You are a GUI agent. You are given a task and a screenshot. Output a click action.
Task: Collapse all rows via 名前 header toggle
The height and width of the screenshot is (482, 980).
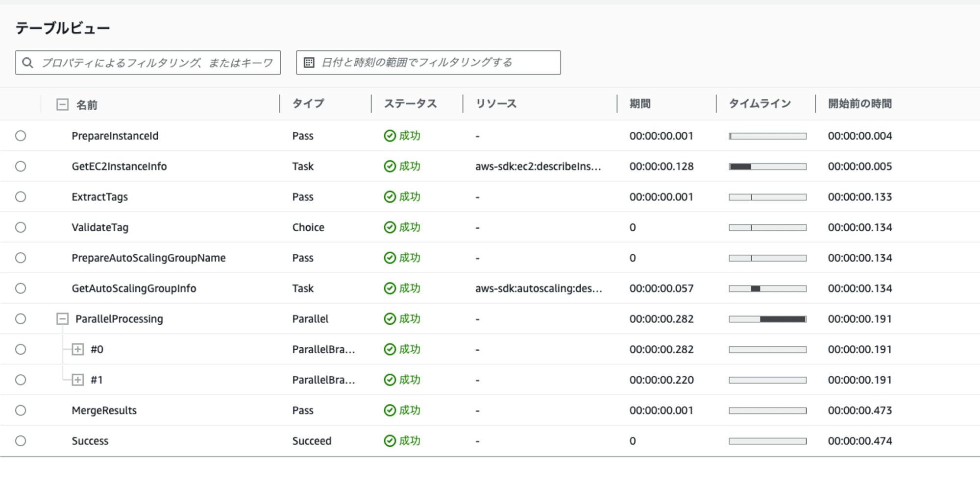62,104
